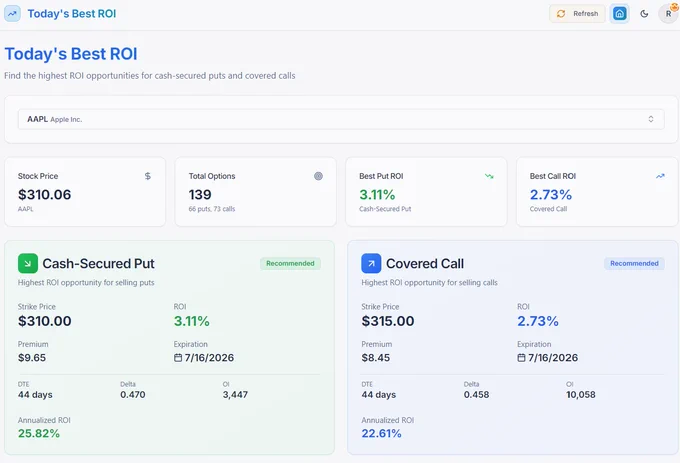Click the Covered Call card heading
This screenshot has width=680, height=463.
click(425, 264)
